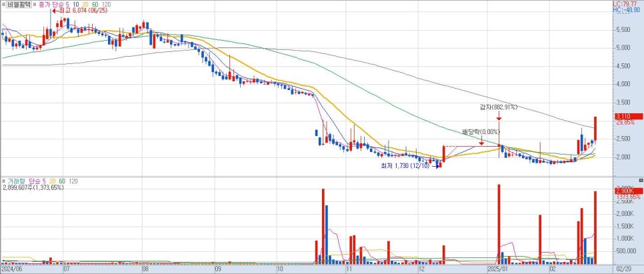The height and width of the screenshot is (274, 644).
Task: Click the latest tall red candlestick
Action: click(x=595, y=129)
